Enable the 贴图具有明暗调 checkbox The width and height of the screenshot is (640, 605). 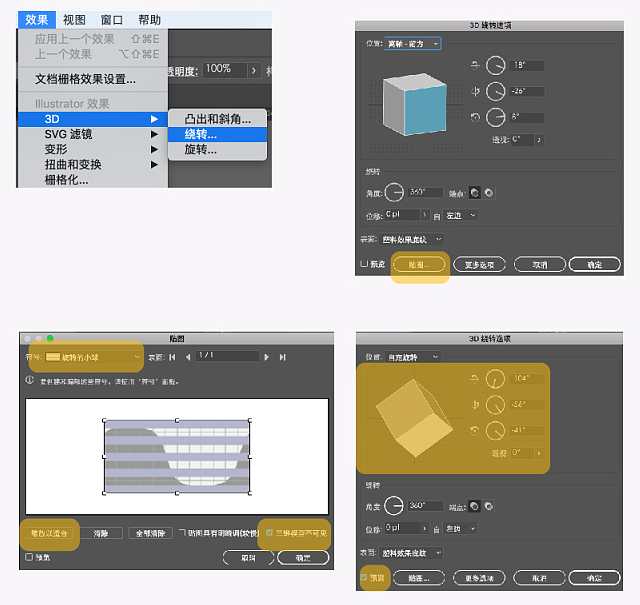pyautogui.click(x=182, y=534)
